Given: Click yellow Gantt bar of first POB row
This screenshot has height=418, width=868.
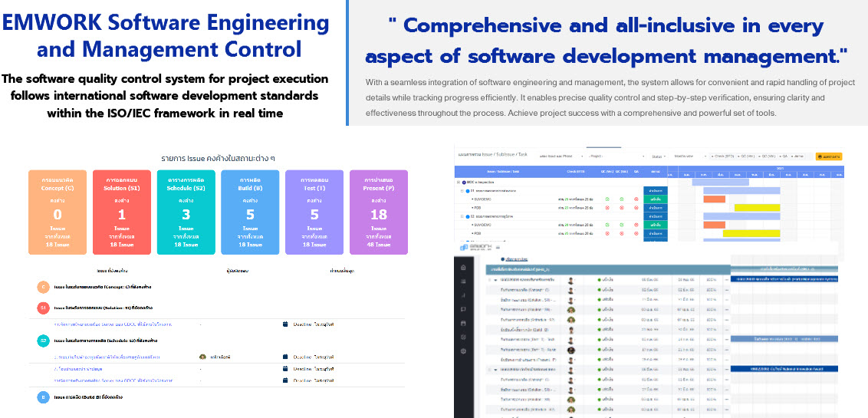Looking at the screenshot, I should tap(757, 208).
